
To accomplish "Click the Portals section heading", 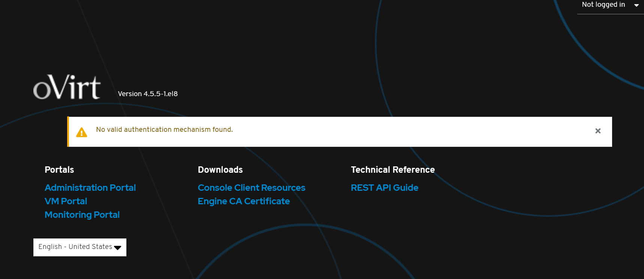I will [x=59, y=170].
